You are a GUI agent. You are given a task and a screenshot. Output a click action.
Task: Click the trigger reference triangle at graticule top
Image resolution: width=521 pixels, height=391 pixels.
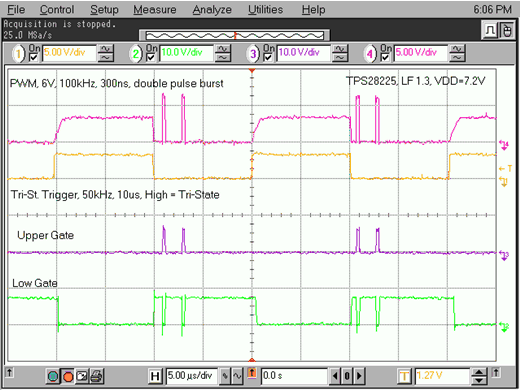[252, 71]
